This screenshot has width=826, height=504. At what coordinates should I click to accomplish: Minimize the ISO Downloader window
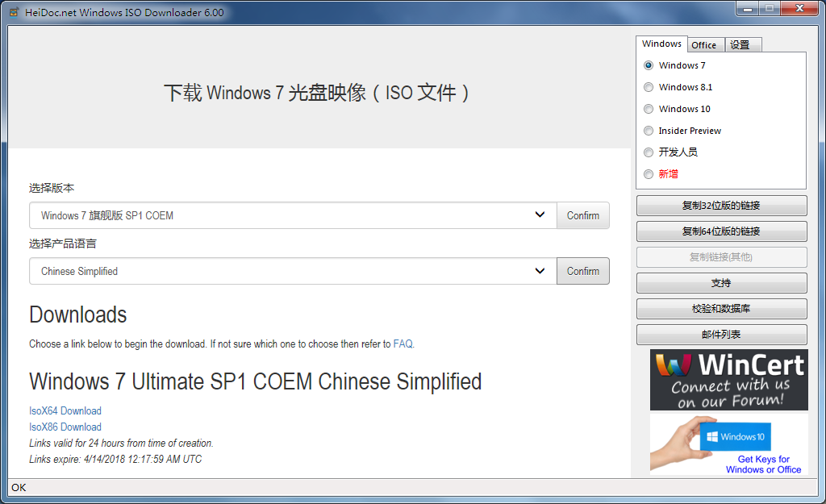pos(748,9)
